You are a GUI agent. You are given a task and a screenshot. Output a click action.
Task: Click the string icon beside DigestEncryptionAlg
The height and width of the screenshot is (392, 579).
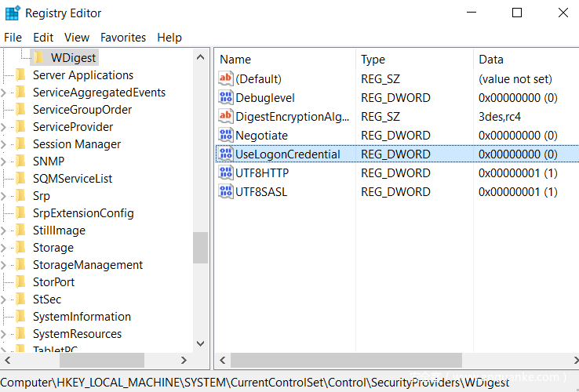(226, 117)
